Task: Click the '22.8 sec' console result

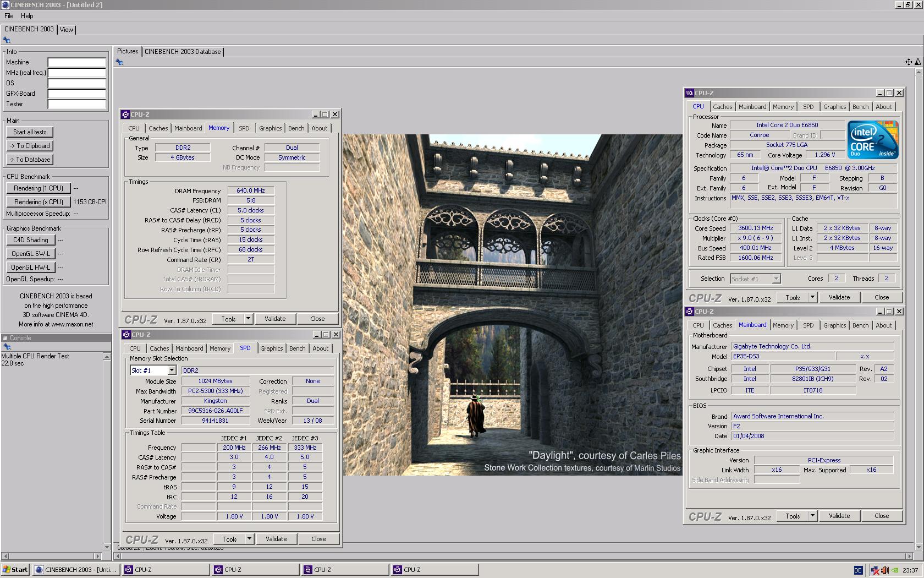Action: click(x=13, y=363)
